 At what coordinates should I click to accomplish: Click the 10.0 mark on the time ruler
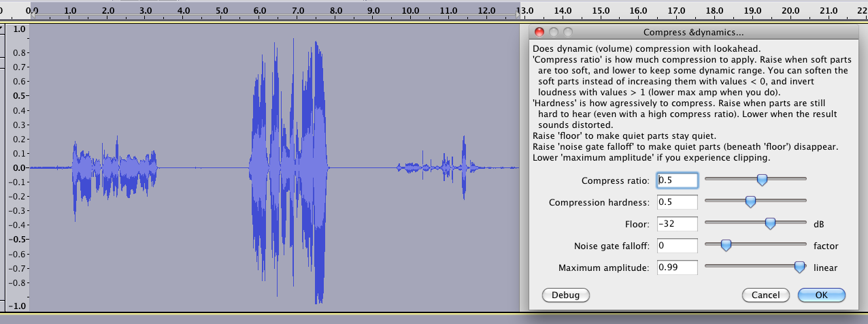[x=410, y=11]
